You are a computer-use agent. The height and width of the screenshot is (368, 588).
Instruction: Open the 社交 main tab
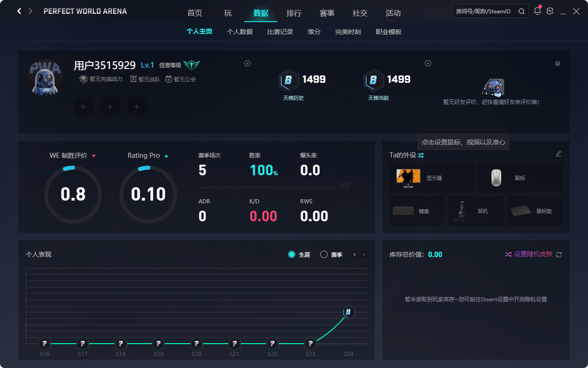tap(360, 13)
